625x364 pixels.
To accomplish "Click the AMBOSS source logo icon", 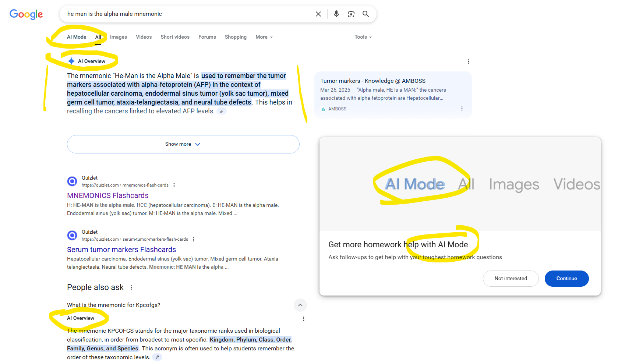I will pyautogui.click(x=323, y=109).
